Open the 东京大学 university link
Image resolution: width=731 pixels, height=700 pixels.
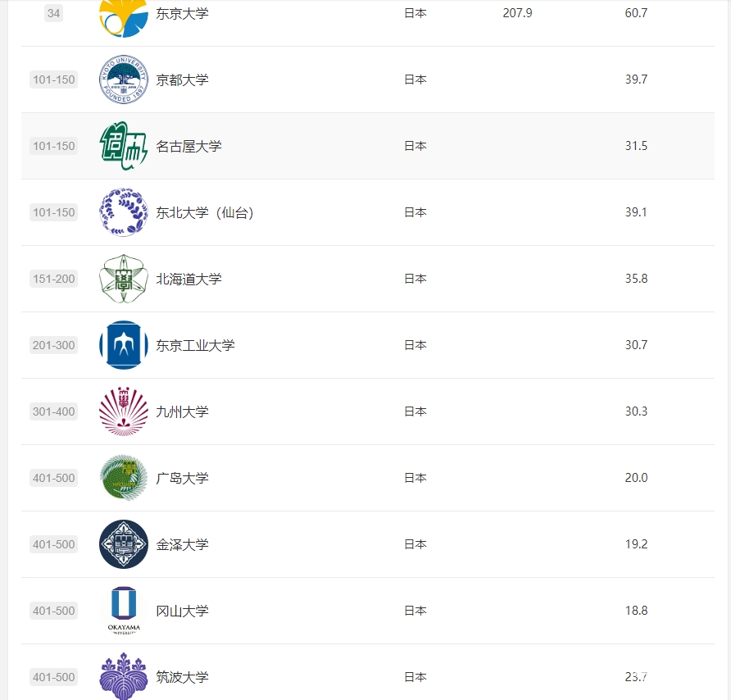click(x=182, y=13)
